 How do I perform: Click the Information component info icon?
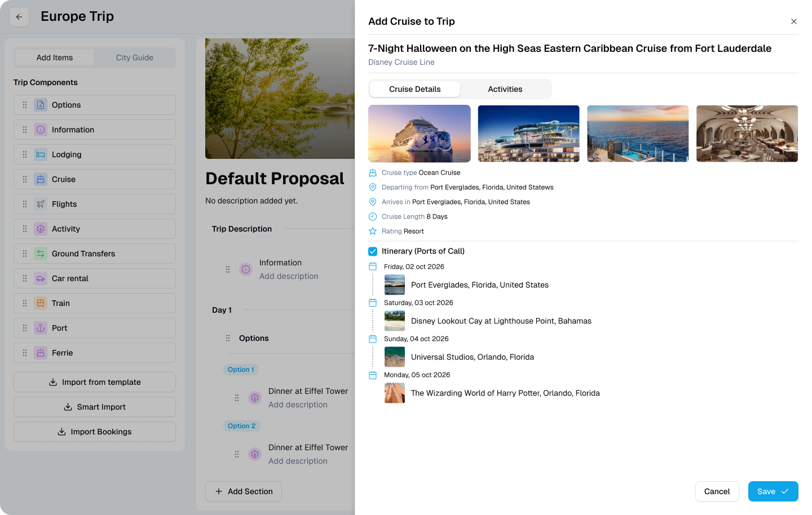click(x=41, y=130)
